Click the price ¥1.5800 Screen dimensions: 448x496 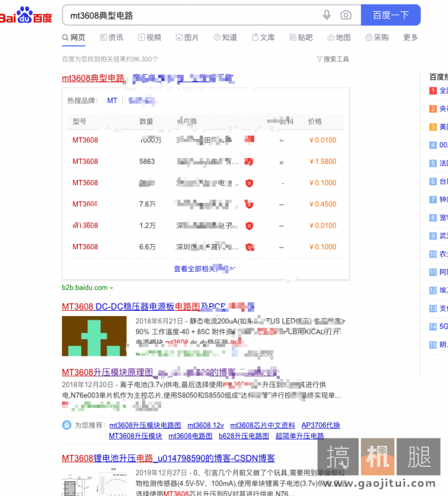click(x=322, y=161)
